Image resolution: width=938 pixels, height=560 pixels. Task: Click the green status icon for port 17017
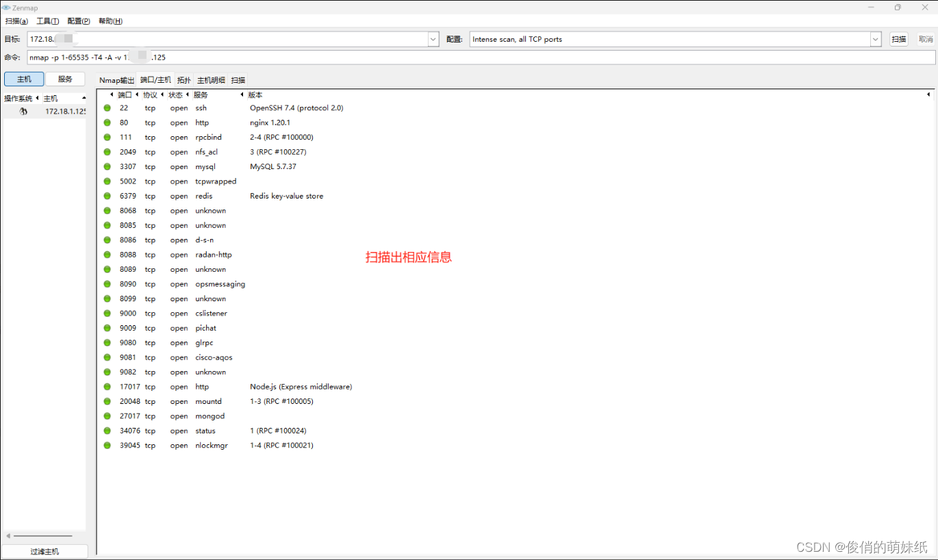(107, 387)
